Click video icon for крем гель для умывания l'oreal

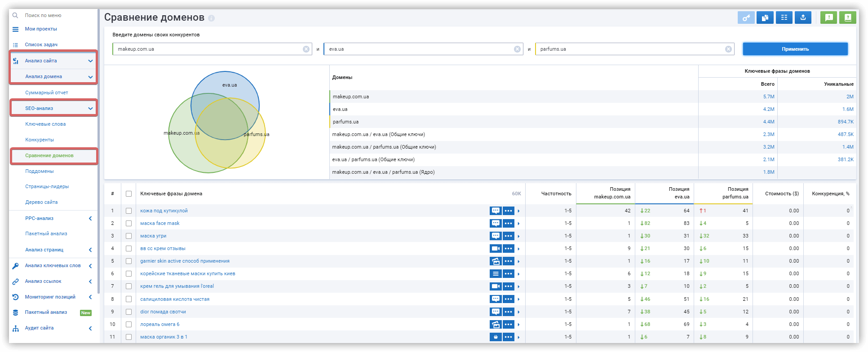[496, 286]
